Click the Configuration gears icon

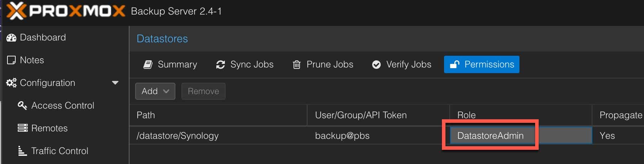point(11,83)
